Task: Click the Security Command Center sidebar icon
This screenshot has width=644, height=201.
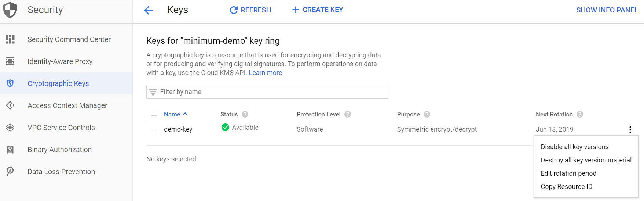Action: (x=10, y=39)
